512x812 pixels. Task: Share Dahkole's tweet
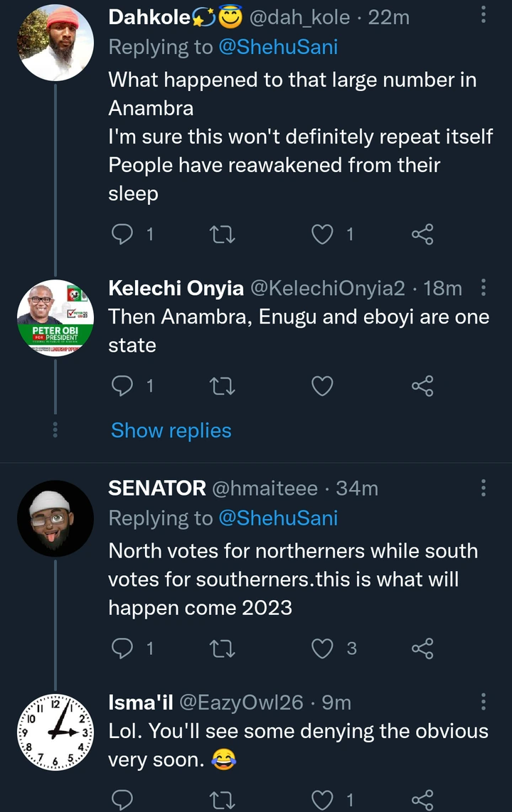coord(422,234)
